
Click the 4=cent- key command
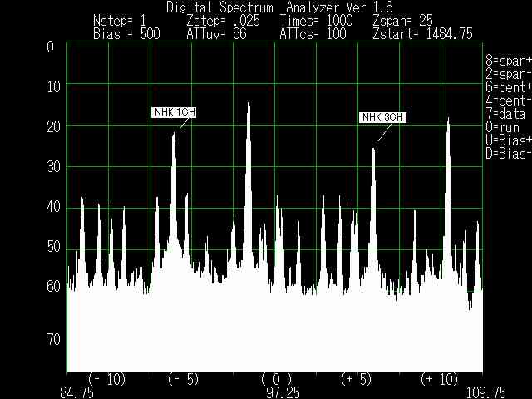coord(509,101)
